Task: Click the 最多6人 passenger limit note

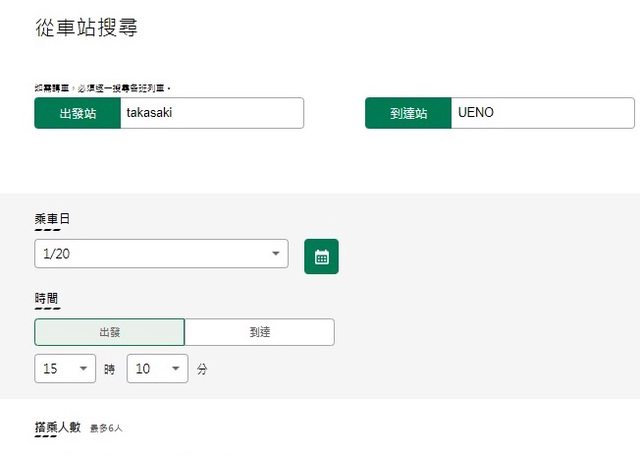Action: [x=106, y=428]
